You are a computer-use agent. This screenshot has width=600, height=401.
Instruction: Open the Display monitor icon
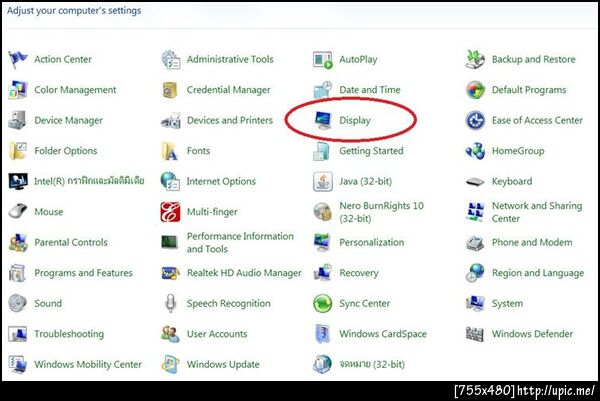point(323,120)
